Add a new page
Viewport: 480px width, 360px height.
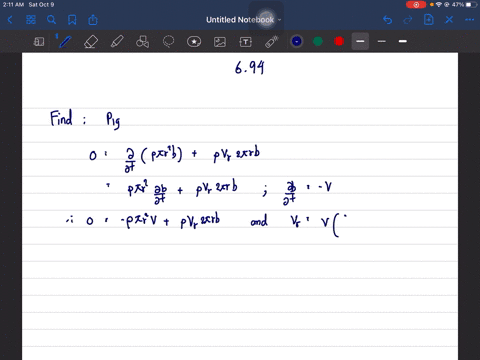click(429, 20)
